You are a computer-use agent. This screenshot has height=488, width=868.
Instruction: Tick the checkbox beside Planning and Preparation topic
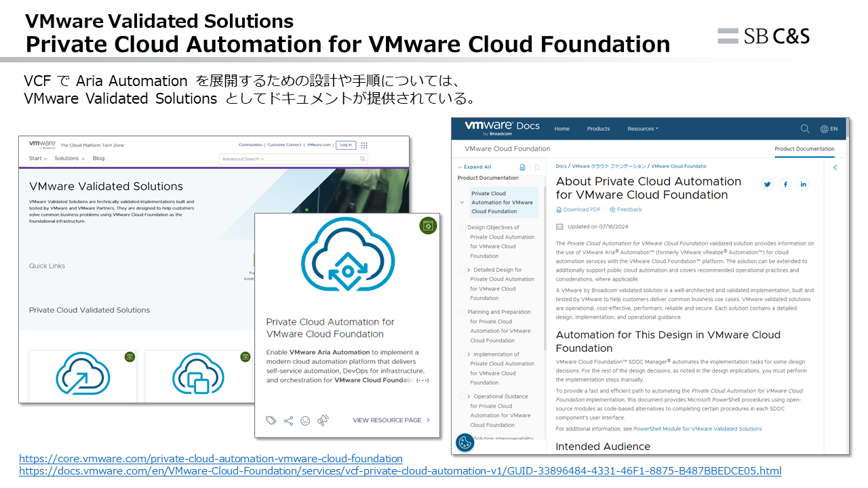click(x=463, y=312)
